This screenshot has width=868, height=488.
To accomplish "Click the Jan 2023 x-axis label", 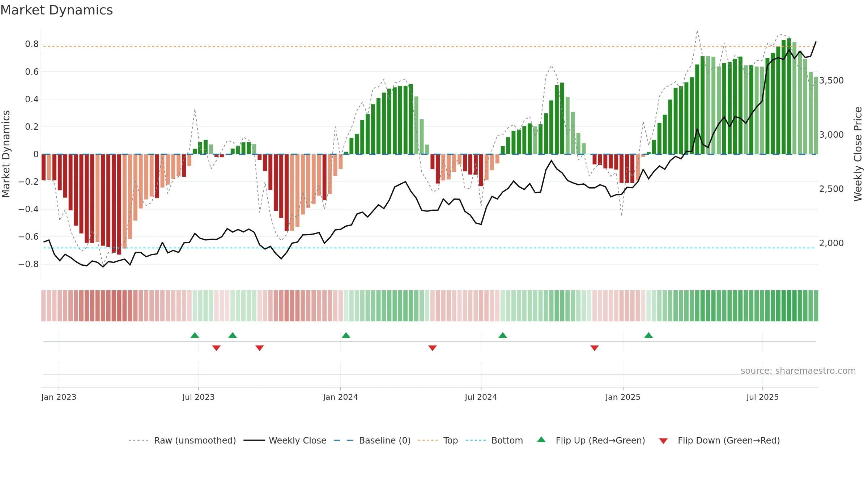I will (59, 397).
